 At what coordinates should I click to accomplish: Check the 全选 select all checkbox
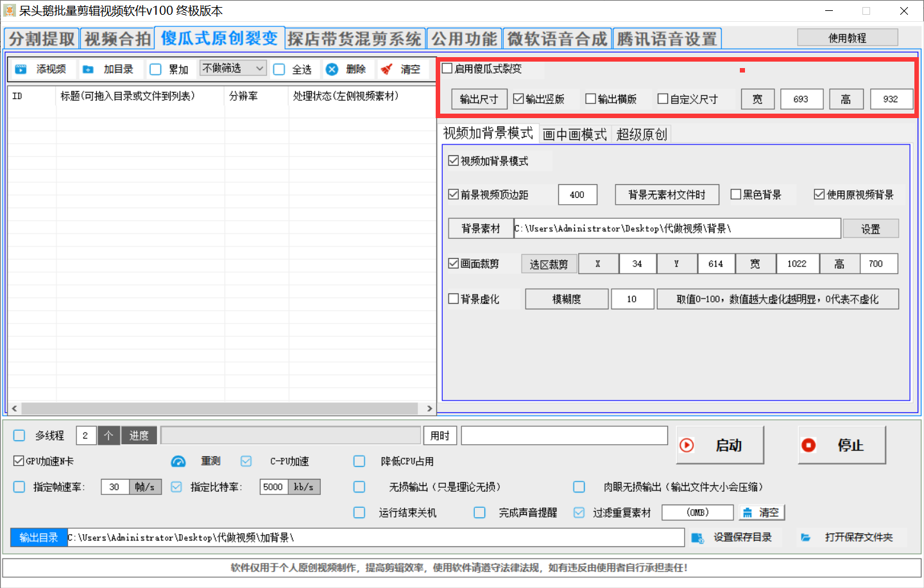(x=279, y=69)
